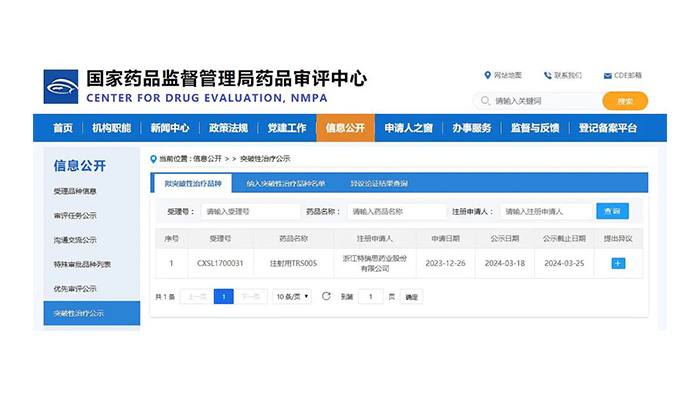Viewport: 700px width, 400px height.
Task: Open the CDE邮箱 mail icon link
Action: (610, 75)
